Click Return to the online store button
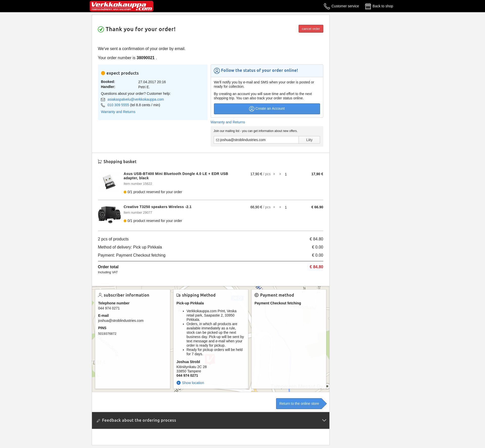The height and width of the screenshot is (448, 485). tap(301, 404)
